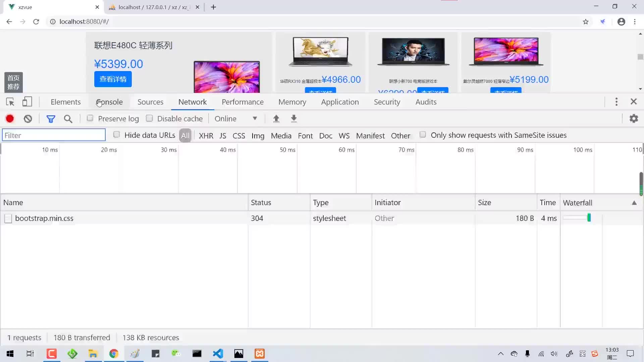Focus the network Filter input field
Viewport: 644px width, 362px height.
pos(54,135)
